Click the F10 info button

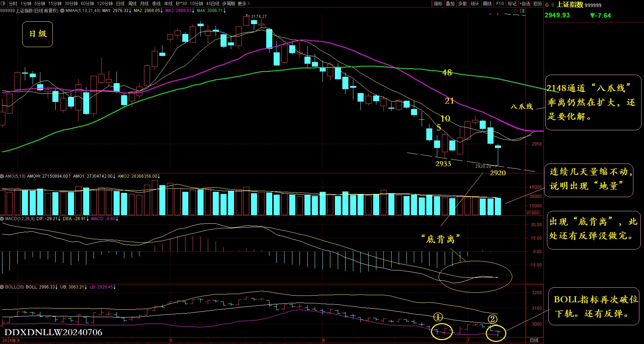(x=500, y=4)
